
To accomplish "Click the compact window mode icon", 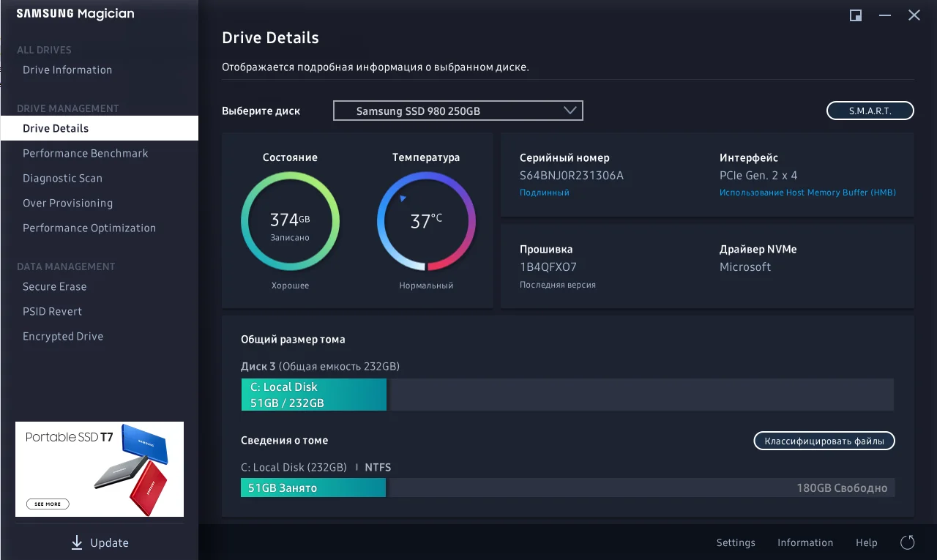I will (x=855, y=15).
